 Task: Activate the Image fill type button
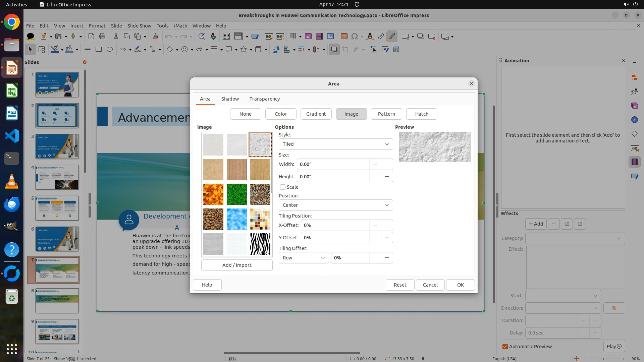pos(351,114)
